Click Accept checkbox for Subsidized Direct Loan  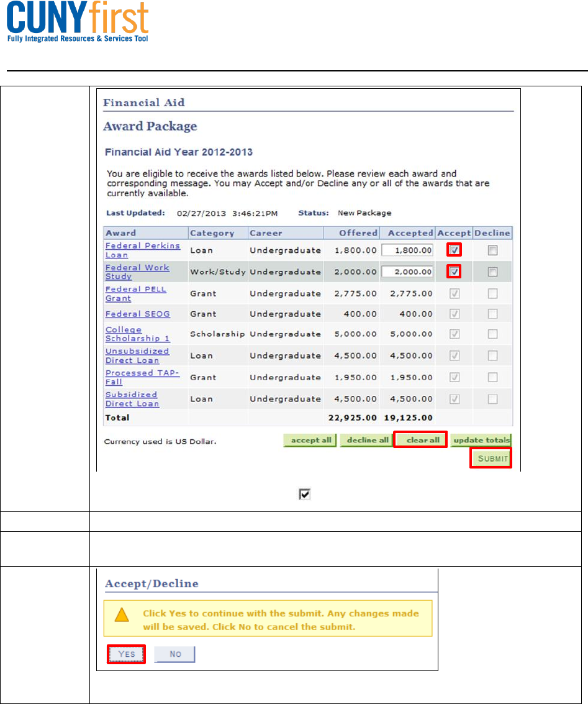(455, 399)
